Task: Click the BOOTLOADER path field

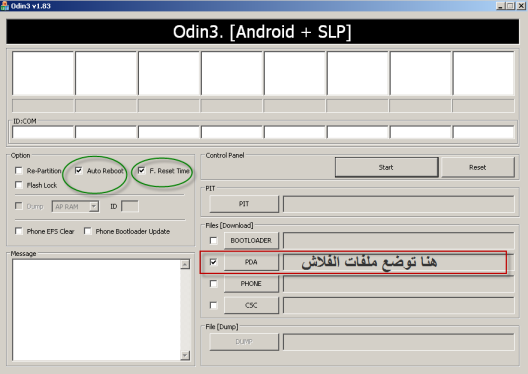Action: click(x=399, y=240)
